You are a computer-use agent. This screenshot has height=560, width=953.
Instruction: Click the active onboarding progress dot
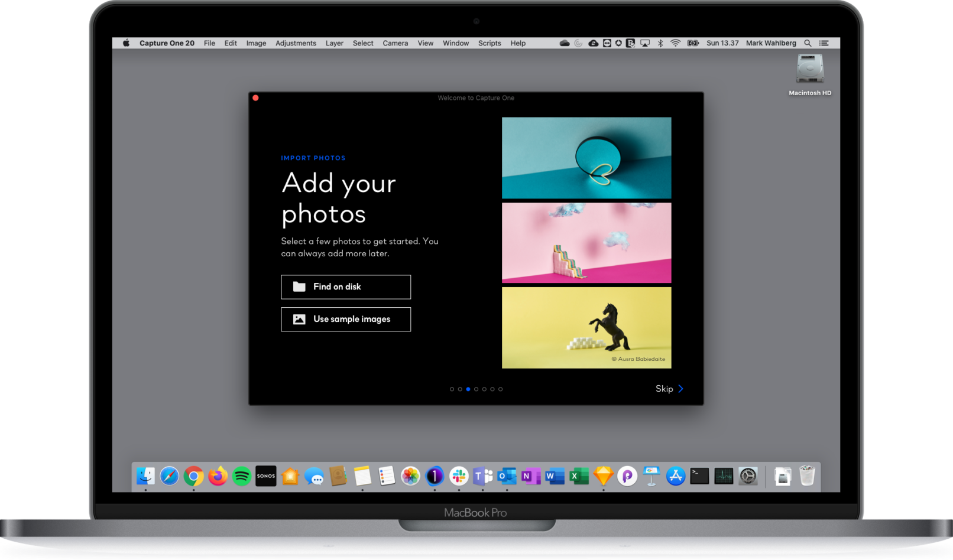(468, 389)
